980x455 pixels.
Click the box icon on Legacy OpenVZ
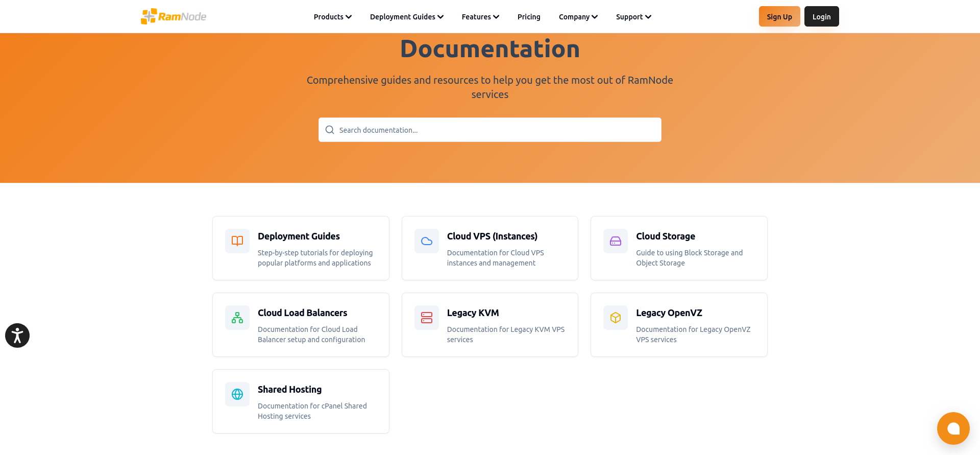pos(616,318)
